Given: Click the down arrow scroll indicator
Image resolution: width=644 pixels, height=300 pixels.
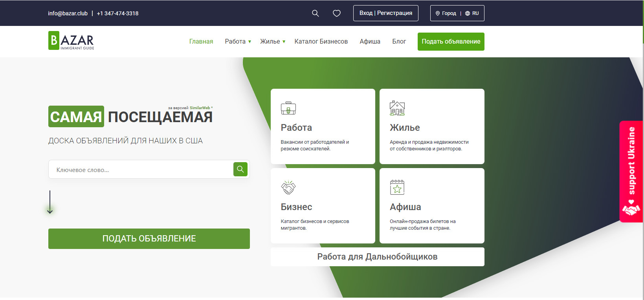Looking at the screenshot, I should point(50,202).
